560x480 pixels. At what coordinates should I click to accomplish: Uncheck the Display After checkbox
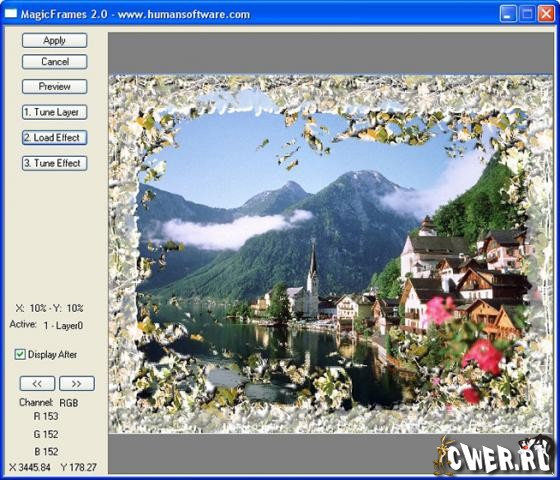20,354
